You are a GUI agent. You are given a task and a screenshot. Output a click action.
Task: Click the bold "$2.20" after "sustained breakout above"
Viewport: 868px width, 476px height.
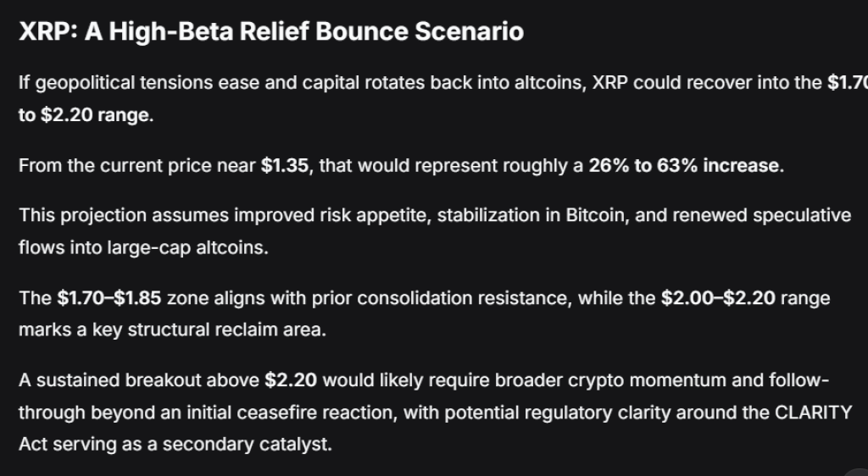coord(291,380)
